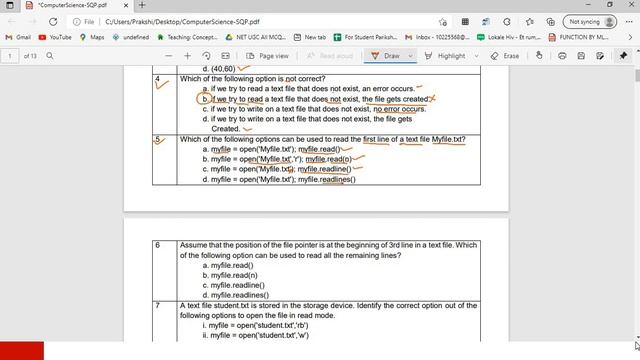Image resolution: width=640 pixels, height=360 pixels.
Task: Expand Draw pen options dropdown
Action: pyautogui.click(x=411, y=56)
